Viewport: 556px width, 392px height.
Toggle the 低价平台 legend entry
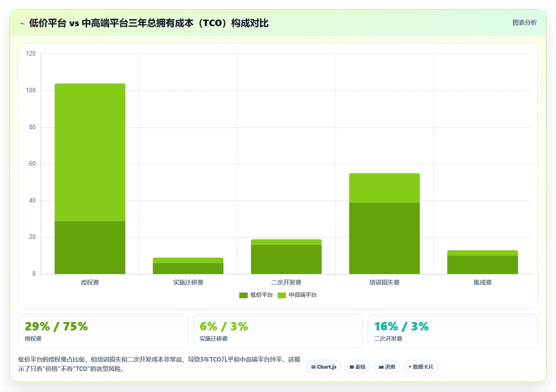tap(256, 295)
